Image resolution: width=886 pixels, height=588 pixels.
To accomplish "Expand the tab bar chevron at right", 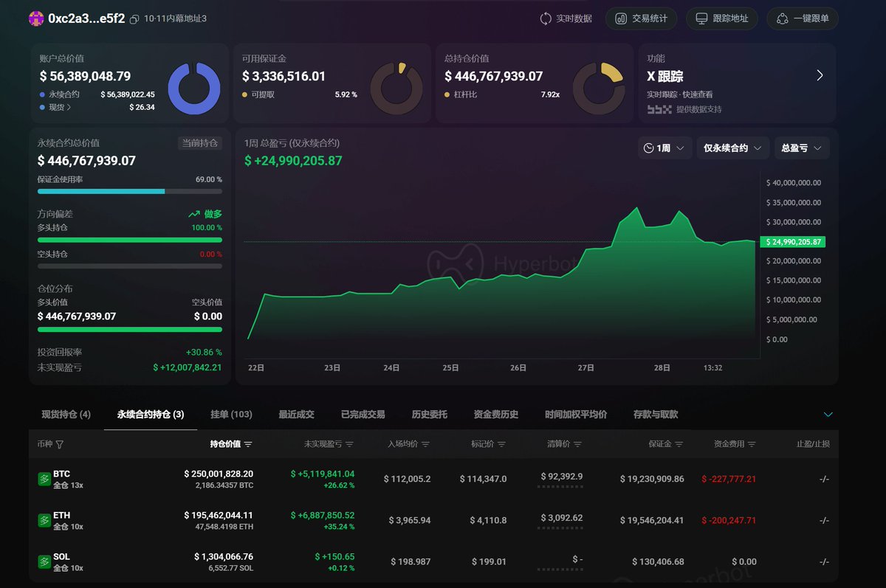I will [828, 415].
